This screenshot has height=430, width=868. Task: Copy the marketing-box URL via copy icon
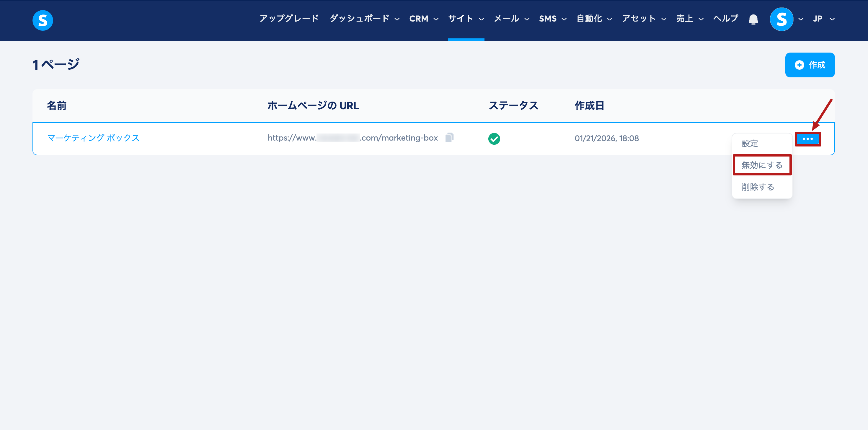click(449, 138)
